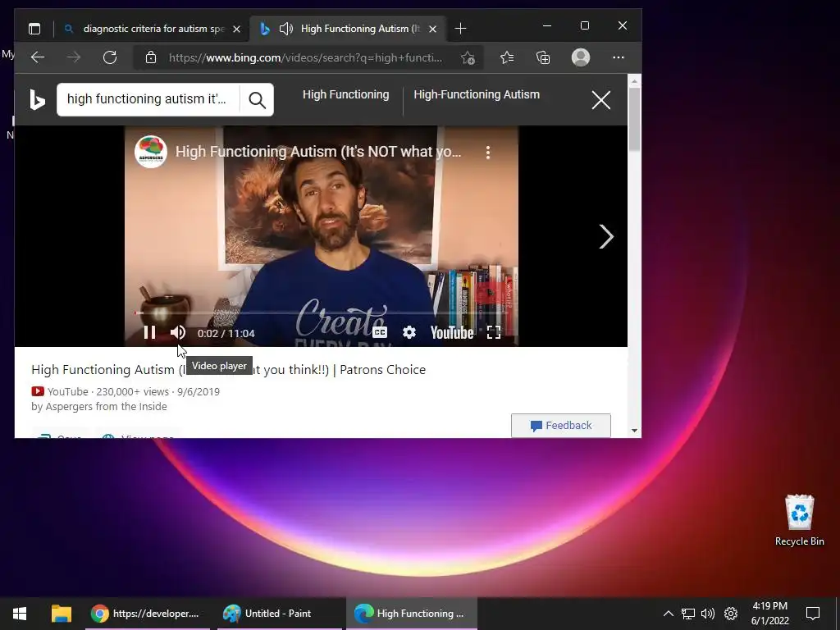Click the bing.com address bar URL
The width and height of the screenshot is (840, 630).
pyautogui.click(x=305, y=57)
